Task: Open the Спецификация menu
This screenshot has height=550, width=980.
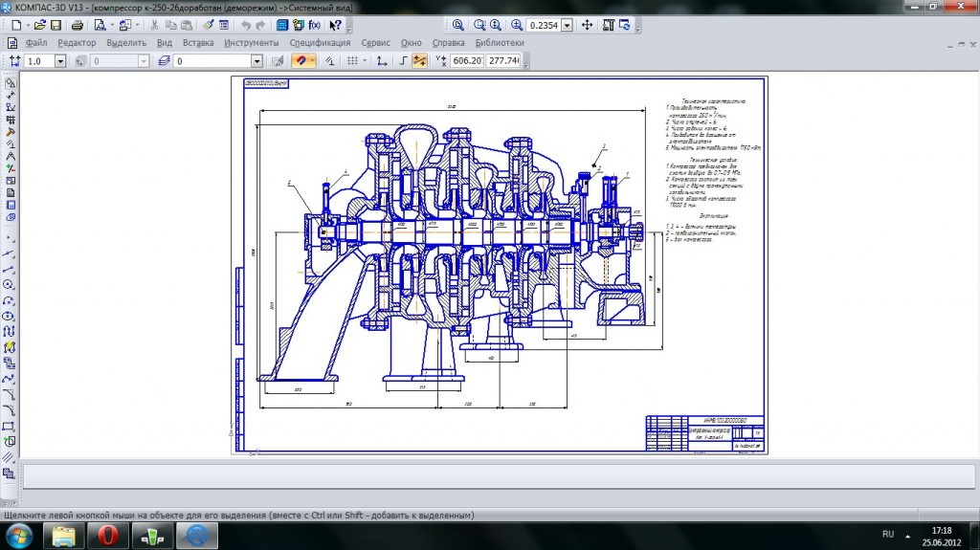Action: pos(320,43)
